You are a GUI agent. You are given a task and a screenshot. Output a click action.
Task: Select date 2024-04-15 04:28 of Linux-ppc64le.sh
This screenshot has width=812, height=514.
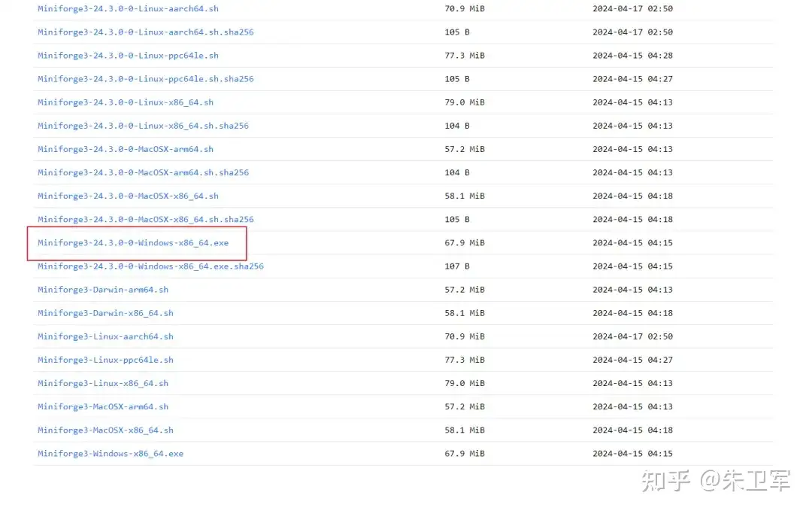pos(633,56)
